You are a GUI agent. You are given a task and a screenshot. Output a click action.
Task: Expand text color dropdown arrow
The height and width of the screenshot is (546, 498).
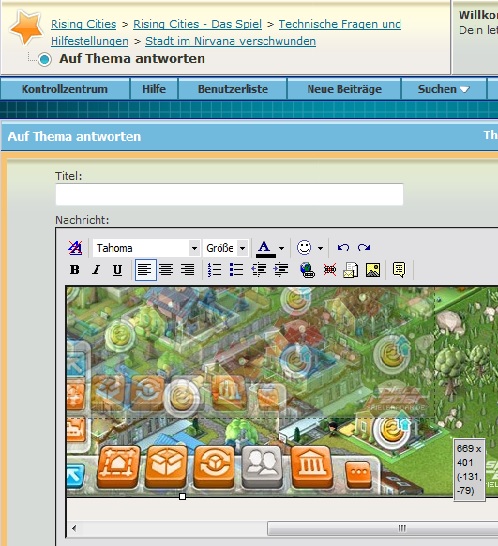pyautogui.click(x=281, y=248)
